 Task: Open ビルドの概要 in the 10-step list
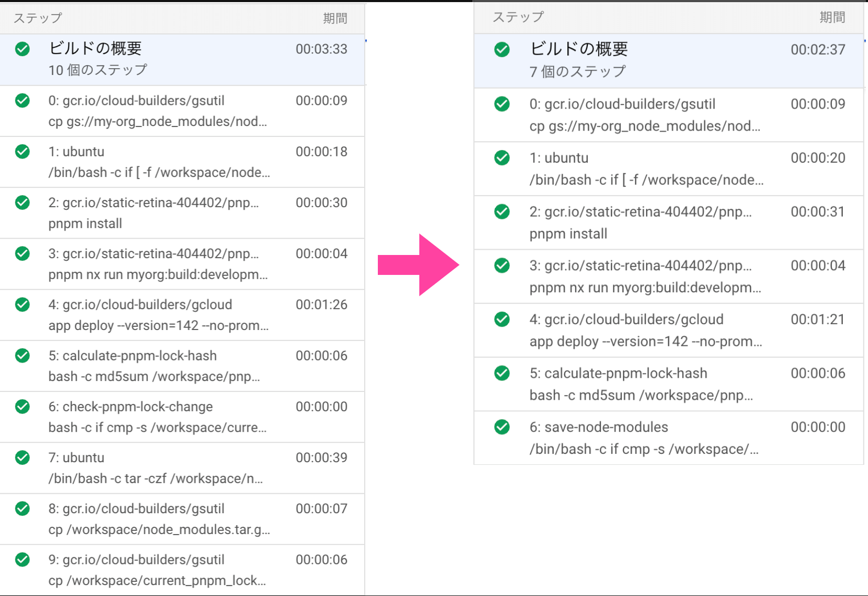[x=95, y=48]
